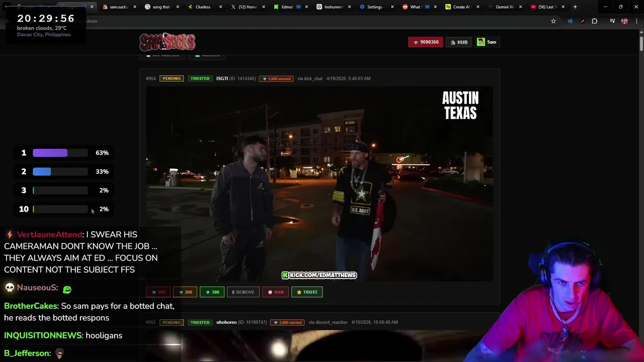Switch to the X (12) Home tab
The image size is (644, 362).
pyautogui.click(x=248, y=7)
